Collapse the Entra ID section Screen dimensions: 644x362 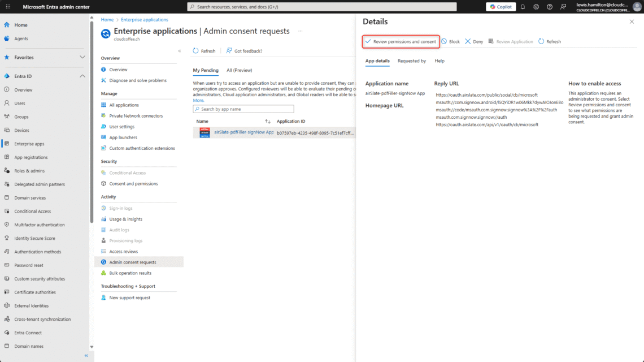click(82, 76)
